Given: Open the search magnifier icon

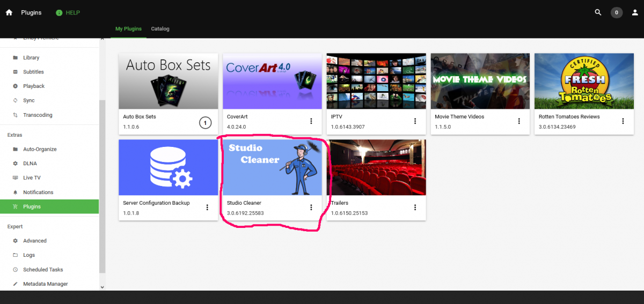Looking at the screenshot, I should [598, 12].
